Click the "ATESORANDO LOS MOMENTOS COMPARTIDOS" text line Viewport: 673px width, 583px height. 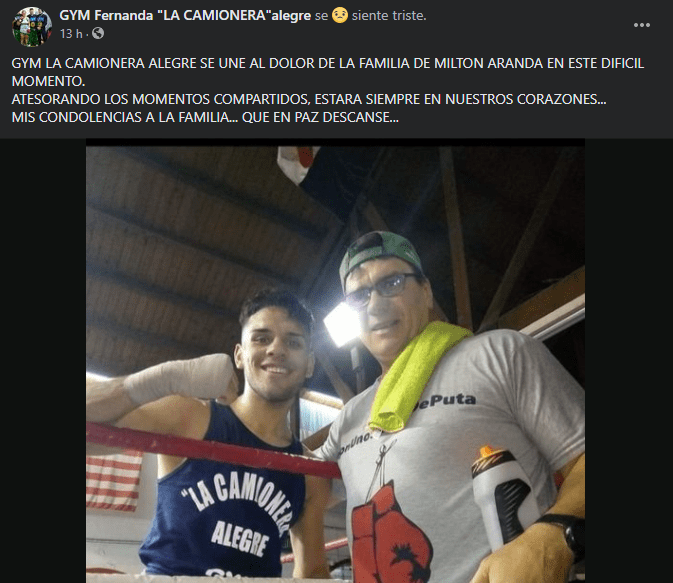click(x=309, y=99)
